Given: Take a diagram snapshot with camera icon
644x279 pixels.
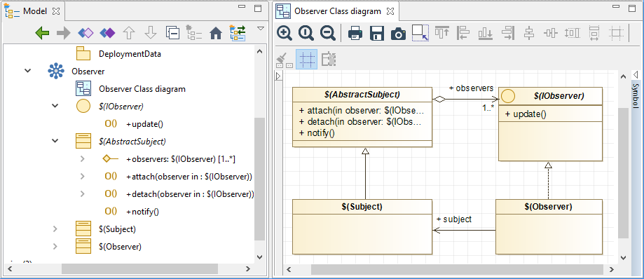Looking at the screenshot, I should tap(398, 34).
